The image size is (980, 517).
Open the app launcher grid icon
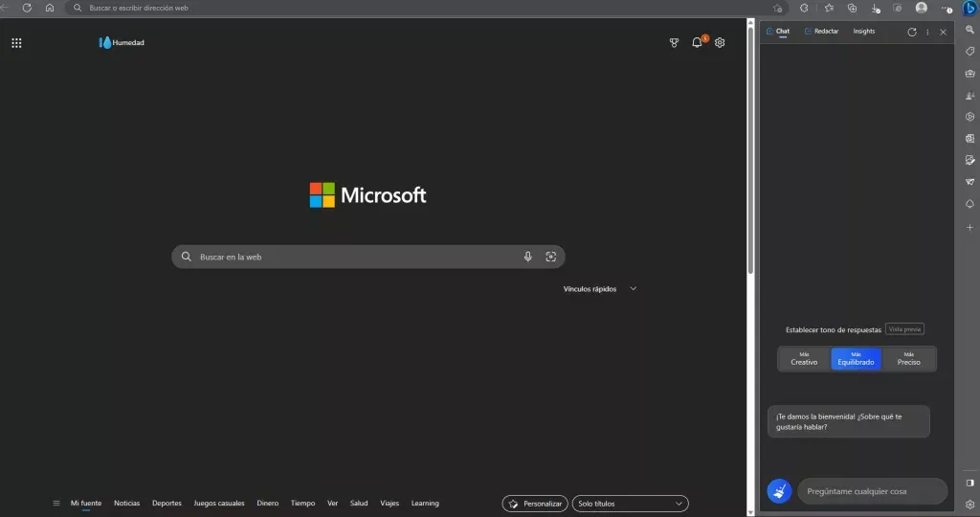(x=17, y=43)
